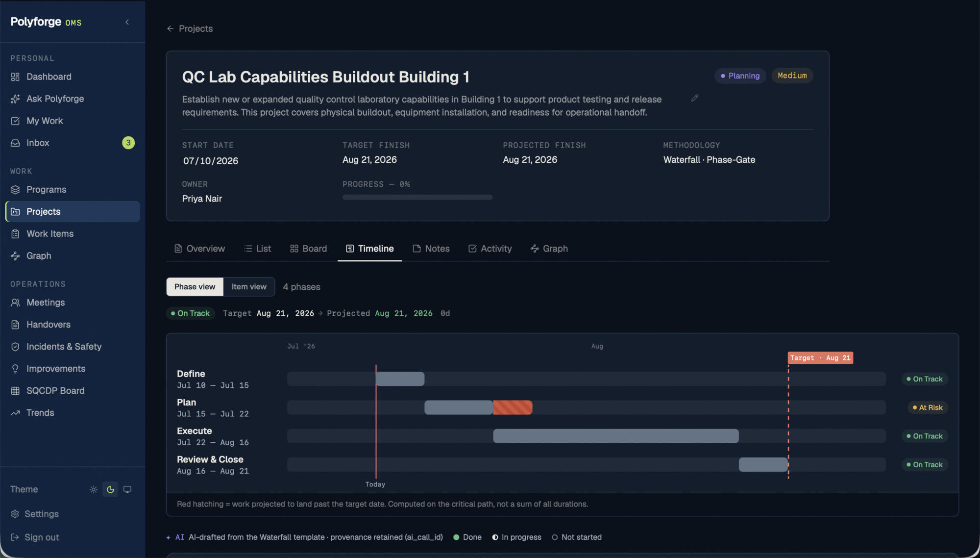Image resolution: width=980 pixels, height=558 pixels.
Task: Select Phase view toggle
Action: [x=195, y=287]
